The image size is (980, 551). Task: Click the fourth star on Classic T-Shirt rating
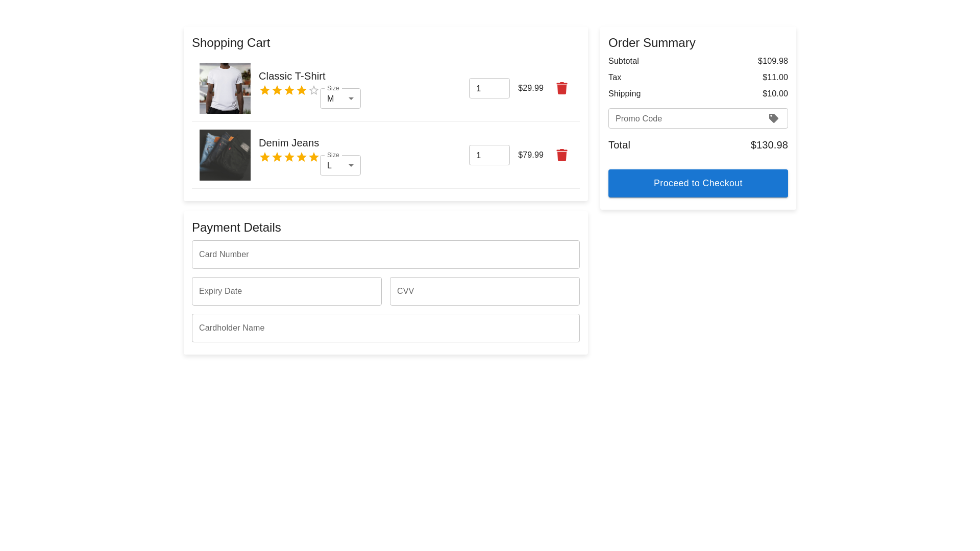(301, 90)
